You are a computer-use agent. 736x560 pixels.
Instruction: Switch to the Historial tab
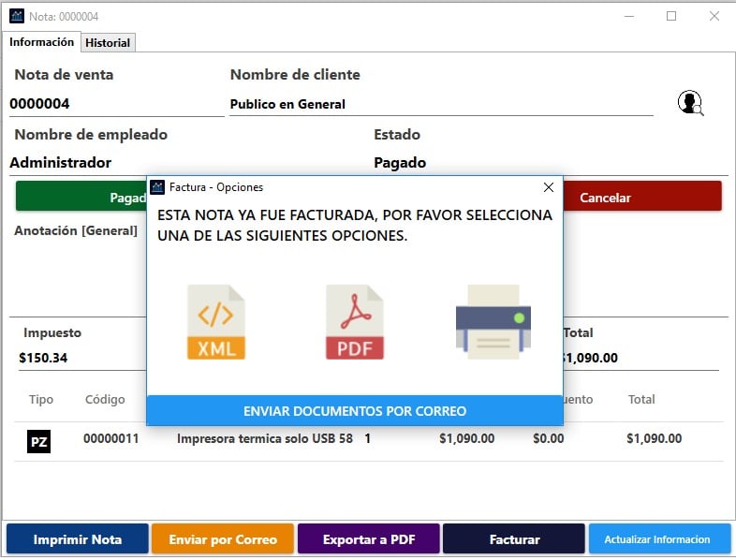[109, 43]
